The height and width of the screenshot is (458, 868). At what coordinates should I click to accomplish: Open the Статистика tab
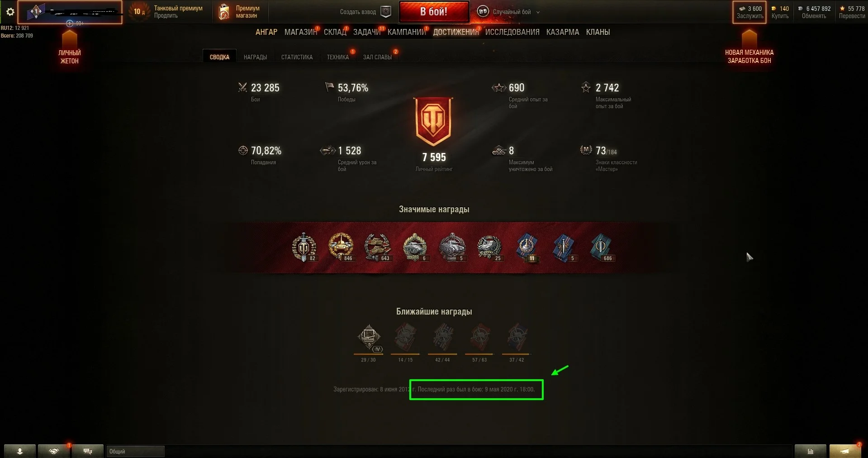297,57
